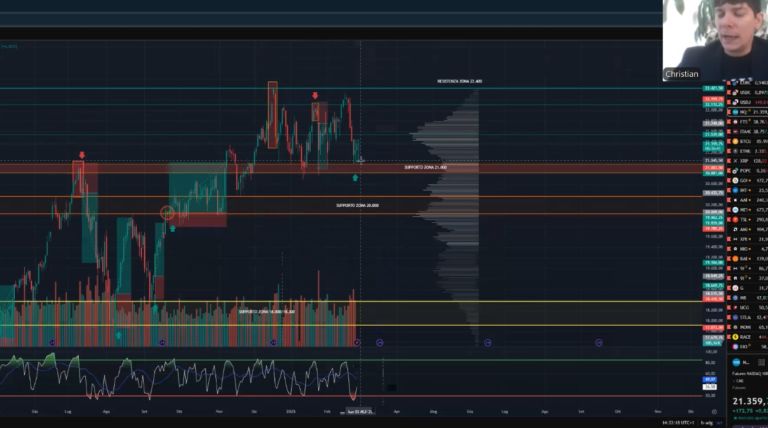The image size is (768, 428).
Task: Click the 'RESISTENZA ZONA 22.400' chart label
Action: coord(459,81)
